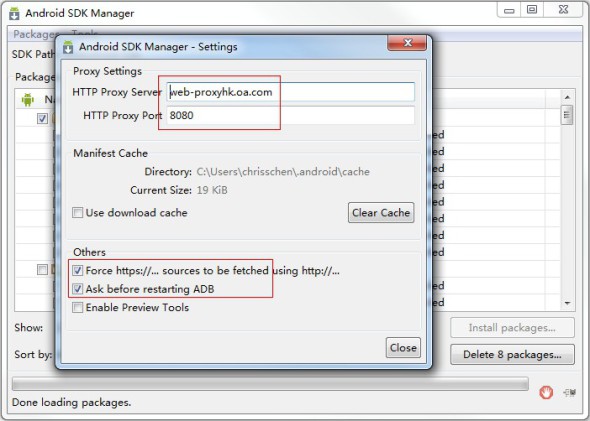Click the HTTP Proxy Port field

click(x=290, y=115)
